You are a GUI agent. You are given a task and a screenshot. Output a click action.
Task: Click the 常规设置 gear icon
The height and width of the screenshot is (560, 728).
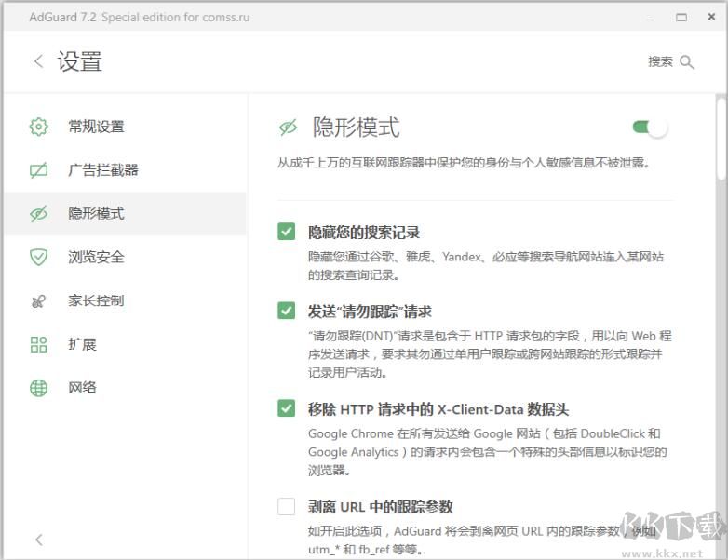point(38,127)
